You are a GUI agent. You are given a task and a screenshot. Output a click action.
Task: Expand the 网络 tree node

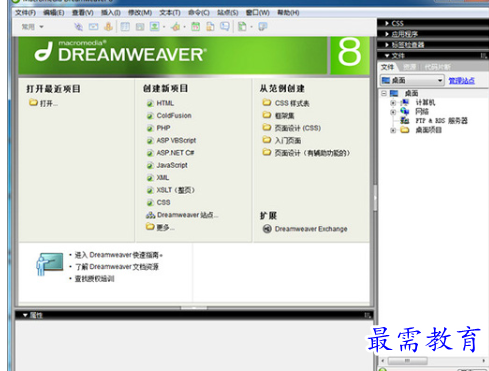(393, 112)
